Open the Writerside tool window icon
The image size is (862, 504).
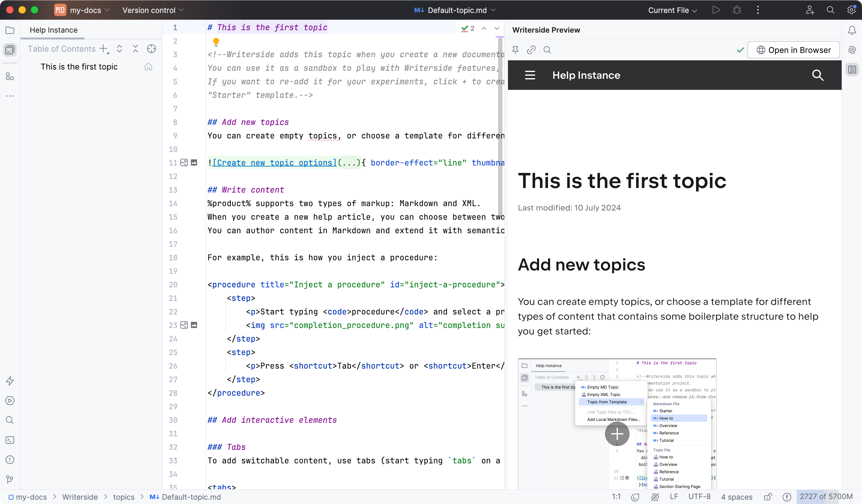[10, 50]
